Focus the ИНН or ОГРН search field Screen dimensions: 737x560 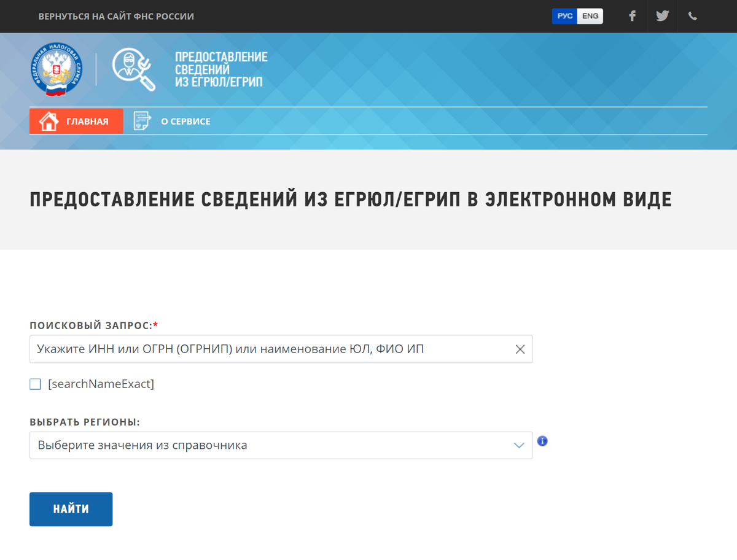(281, 349)
